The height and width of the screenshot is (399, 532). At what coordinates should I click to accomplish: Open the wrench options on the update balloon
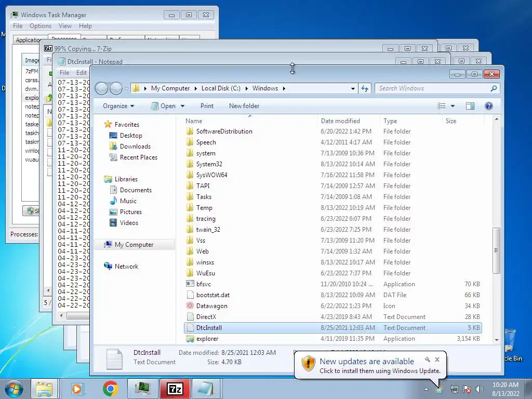click(428, 360)
